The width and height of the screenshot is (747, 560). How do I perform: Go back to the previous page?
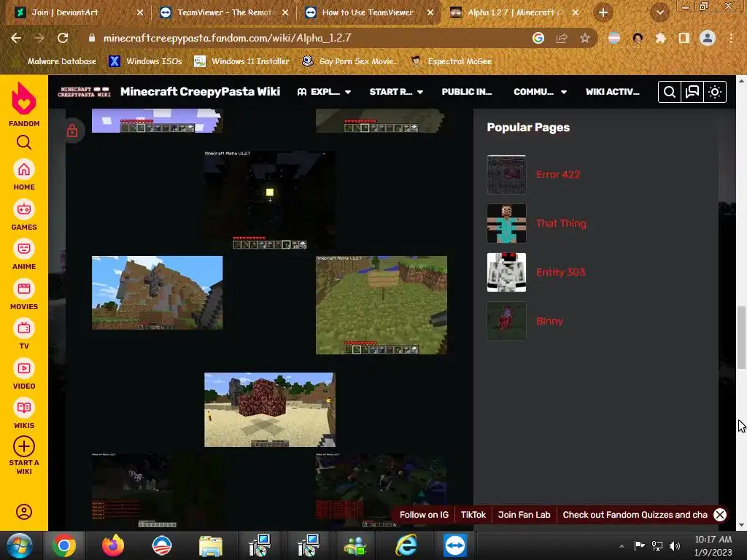16,38
